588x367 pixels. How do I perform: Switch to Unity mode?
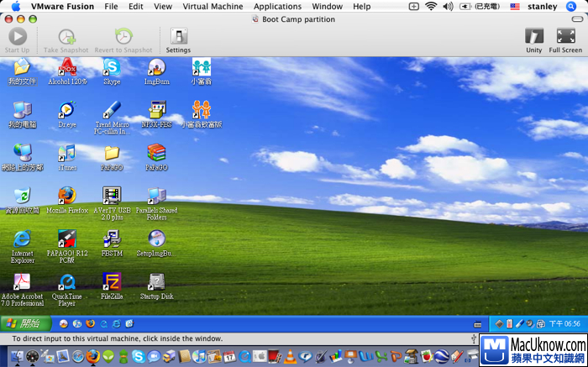[533, 39]
